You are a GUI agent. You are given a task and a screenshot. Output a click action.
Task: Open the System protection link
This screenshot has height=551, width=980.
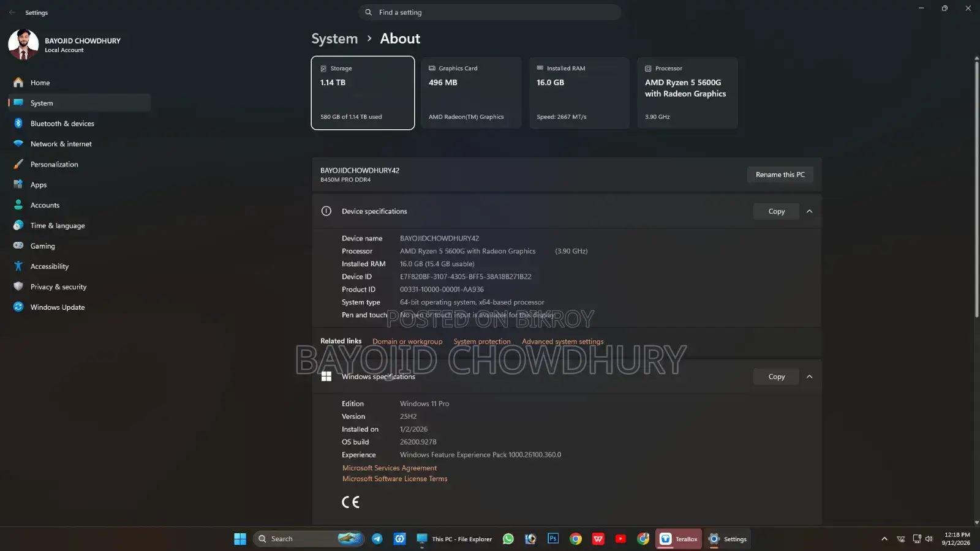tap(482, 342)
